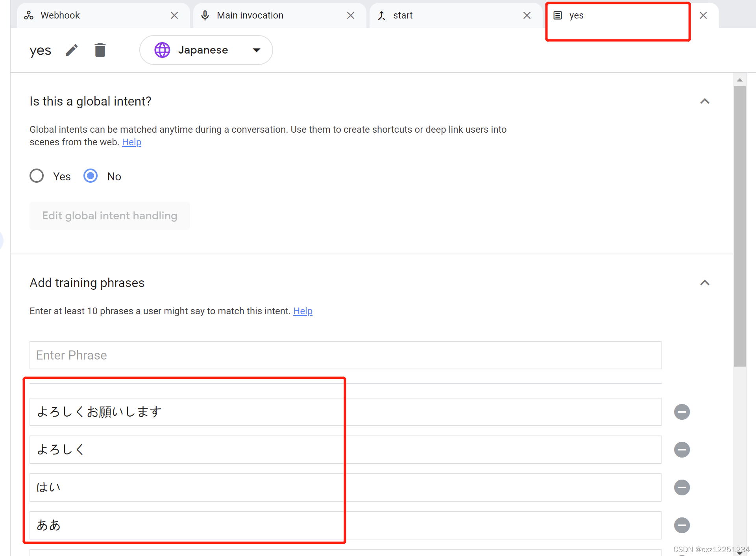Collapse the Add training phrases section
The image size is (756, 556).
point(704,283)
